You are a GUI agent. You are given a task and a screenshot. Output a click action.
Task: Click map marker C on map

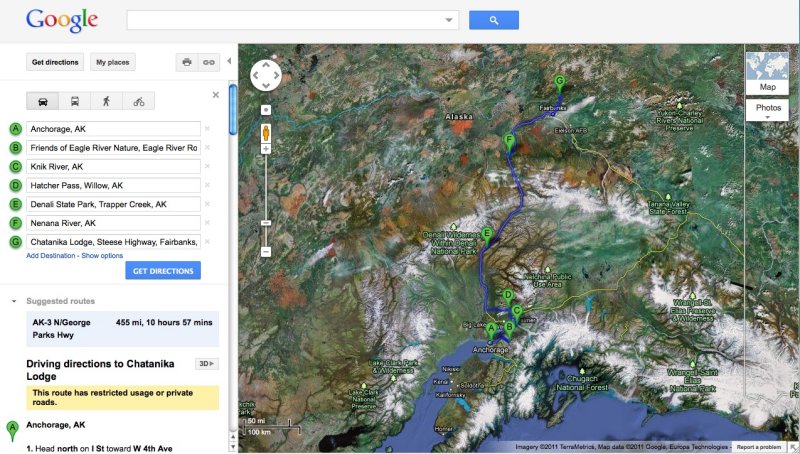click(x=517, y=314)
